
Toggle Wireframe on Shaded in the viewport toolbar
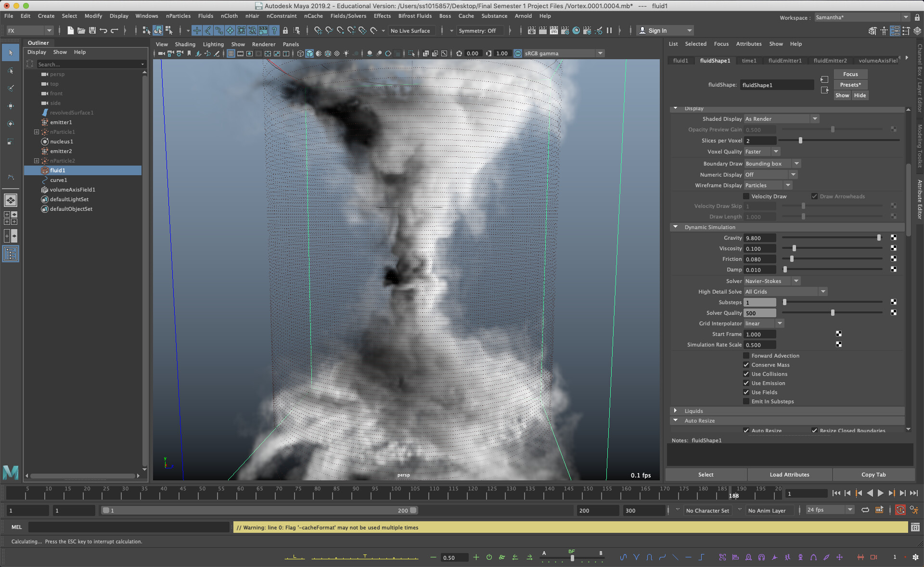328,53
